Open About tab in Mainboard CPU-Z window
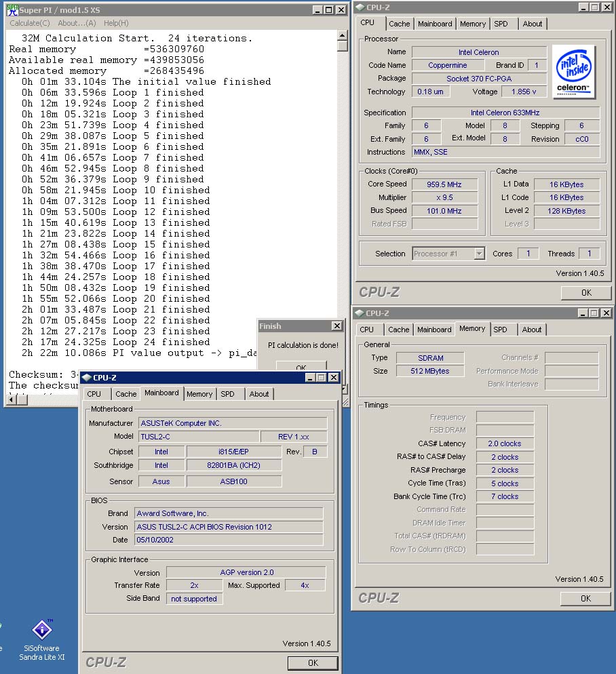The height and width of the screenshot is (674, 616). pos(259,394)
